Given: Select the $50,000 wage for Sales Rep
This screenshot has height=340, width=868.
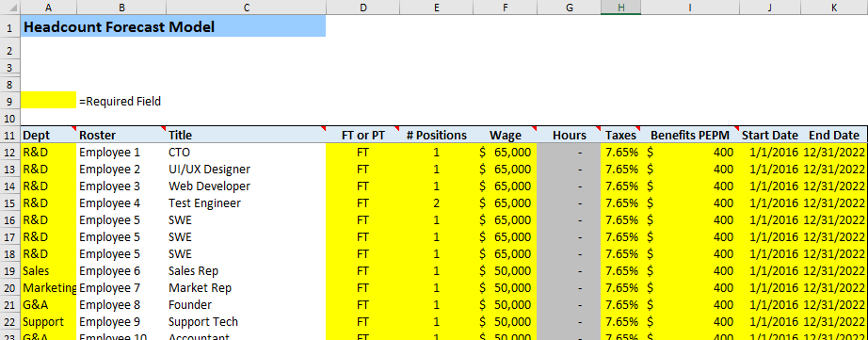Looking at the screenshot, I should click(x=505, y=271).
